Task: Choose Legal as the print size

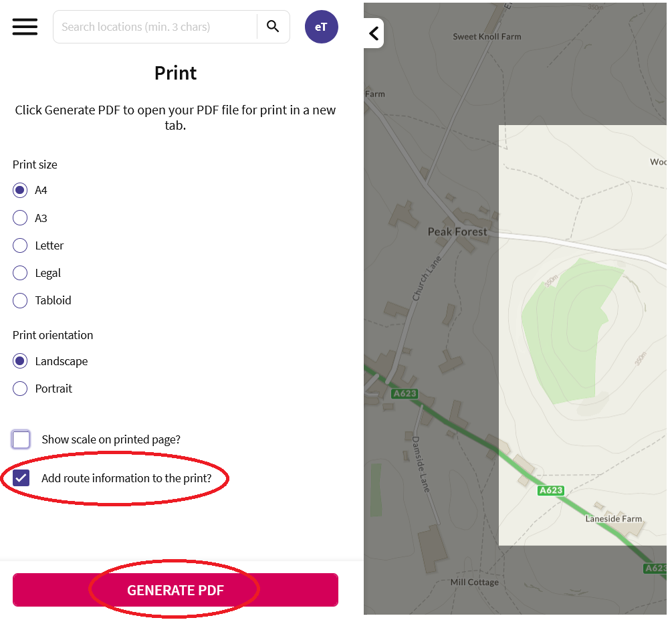Action: 19,272
